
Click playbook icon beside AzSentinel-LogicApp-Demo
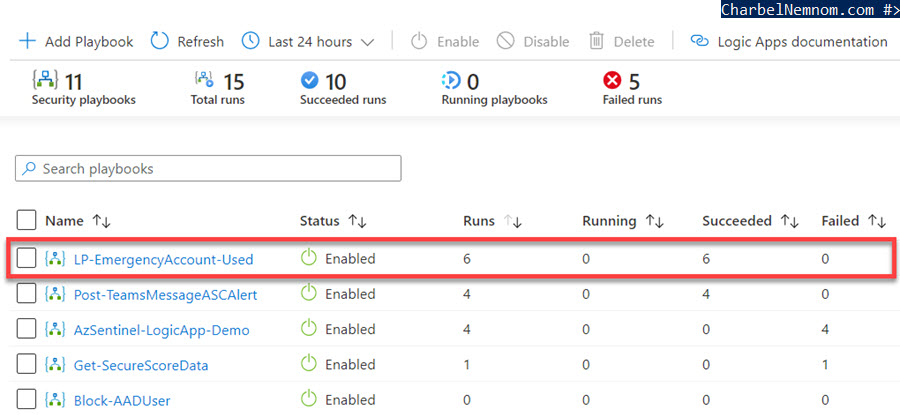pos(55,330)
